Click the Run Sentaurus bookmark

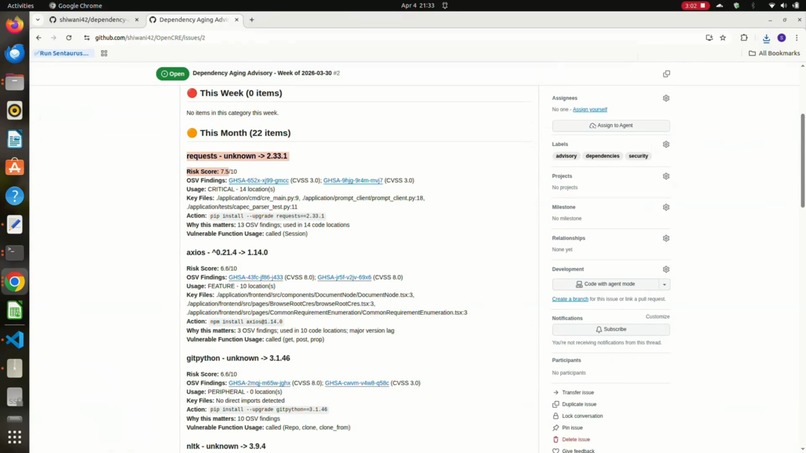[64, 53]
